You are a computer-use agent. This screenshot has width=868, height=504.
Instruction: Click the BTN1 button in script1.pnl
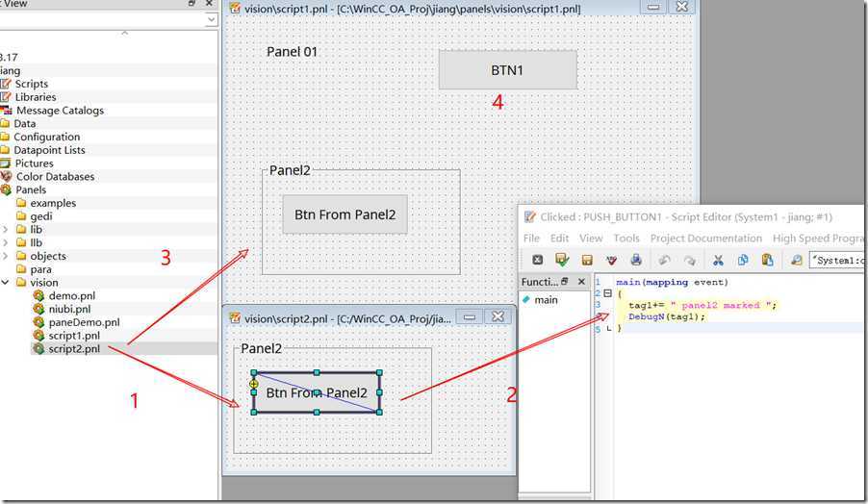pos(508,69)
